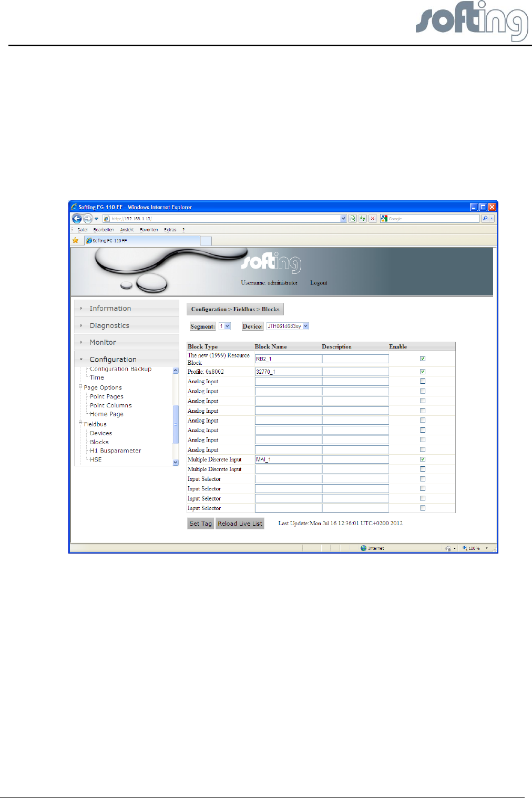Click the RB2_1 block name field
Viewport: 532px width, 798px height.
pyautogui.click(x=288, y=359)
